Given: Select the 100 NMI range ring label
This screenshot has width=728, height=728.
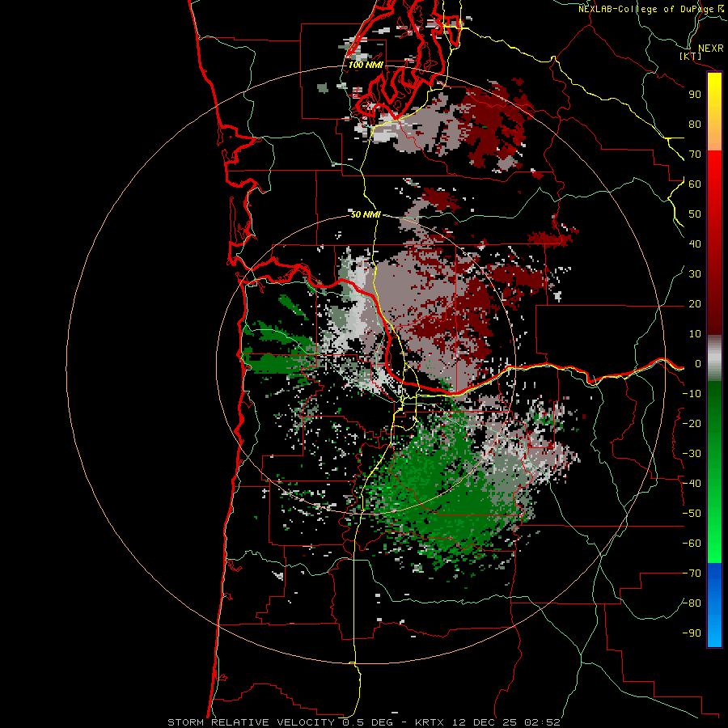Looking at the screenshot, I should coord(366,65).
